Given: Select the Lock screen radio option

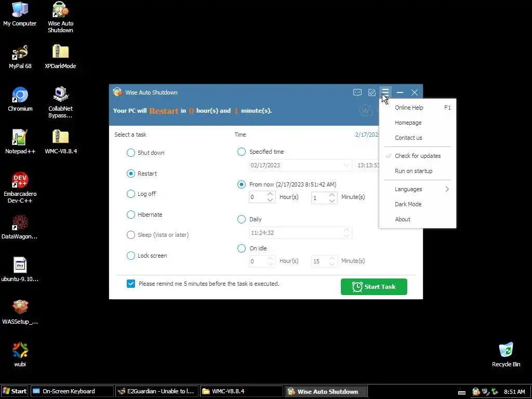Looking at the screenshot, I should click(x=131, y=256).
